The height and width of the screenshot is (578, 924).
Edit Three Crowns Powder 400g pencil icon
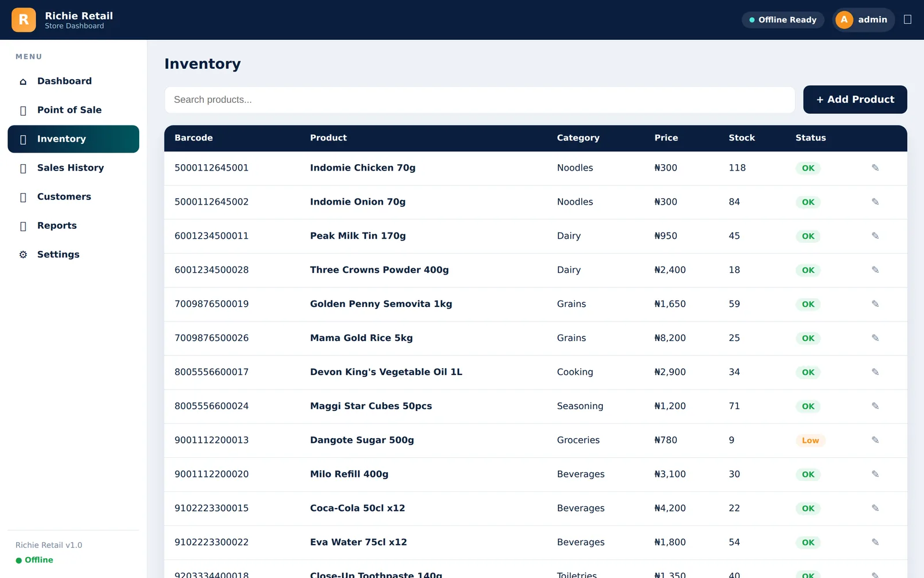tap(875, 270)
